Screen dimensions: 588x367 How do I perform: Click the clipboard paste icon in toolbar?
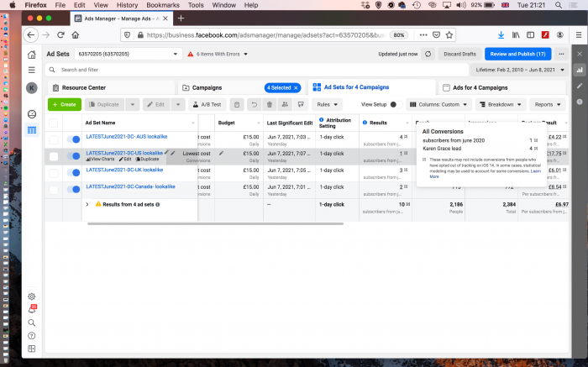click(237, 105)
